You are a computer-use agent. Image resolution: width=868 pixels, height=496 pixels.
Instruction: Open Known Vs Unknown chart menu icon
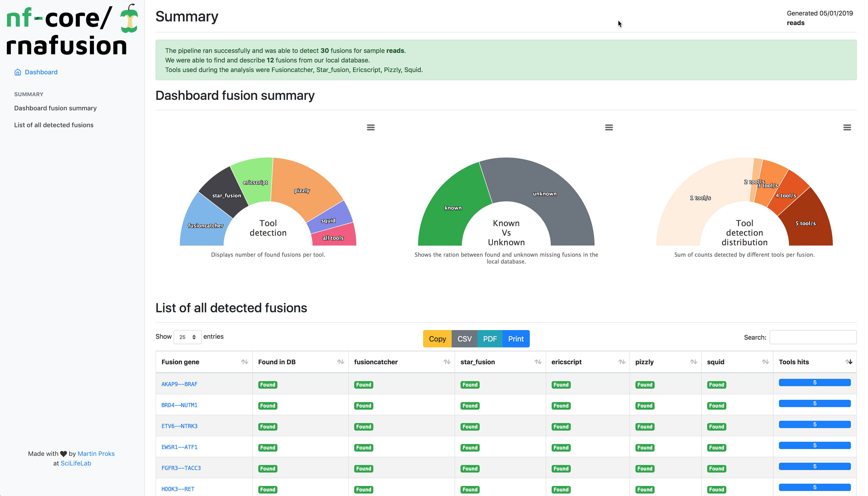[x=609, y=127]
